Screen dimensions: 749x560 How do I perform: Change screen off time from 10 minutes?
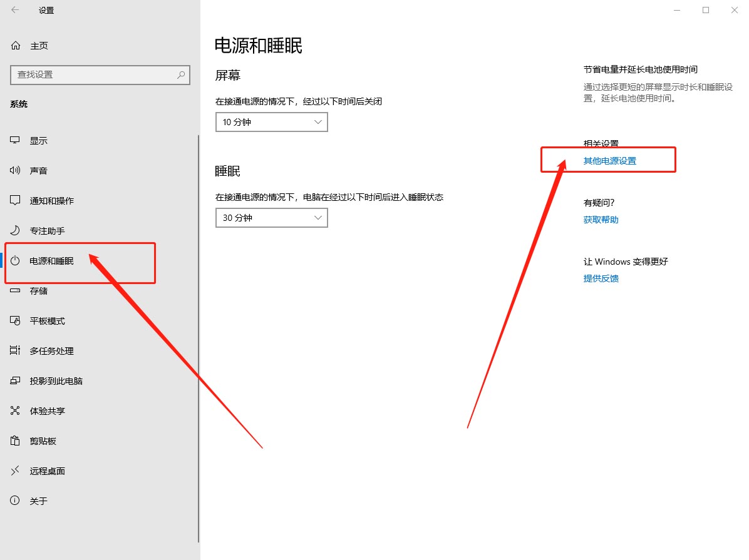271,122
